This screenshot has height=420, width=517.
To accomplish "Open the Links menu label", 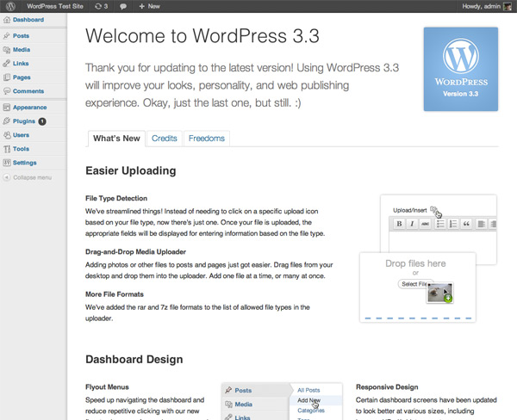I will click(21, 64).
